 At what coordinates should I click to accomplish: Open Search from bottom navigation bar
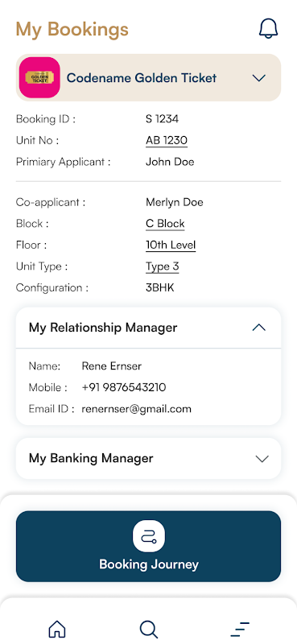(148, 629)
